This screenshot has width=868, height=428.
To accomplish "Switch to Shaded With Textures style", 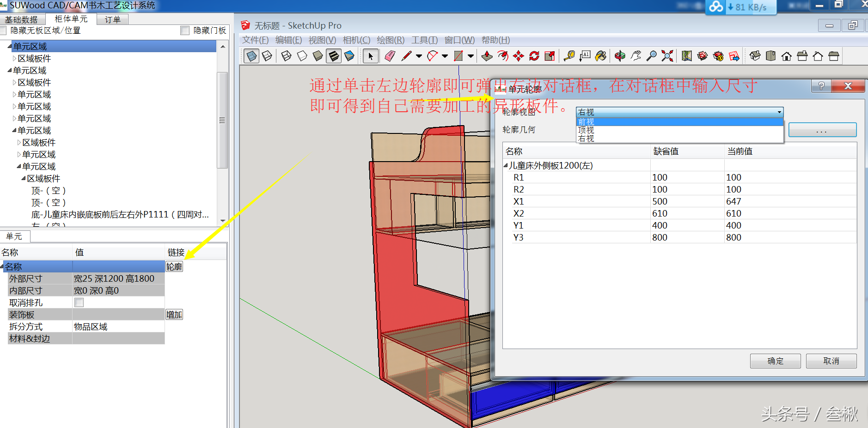I will pos(334,56).
